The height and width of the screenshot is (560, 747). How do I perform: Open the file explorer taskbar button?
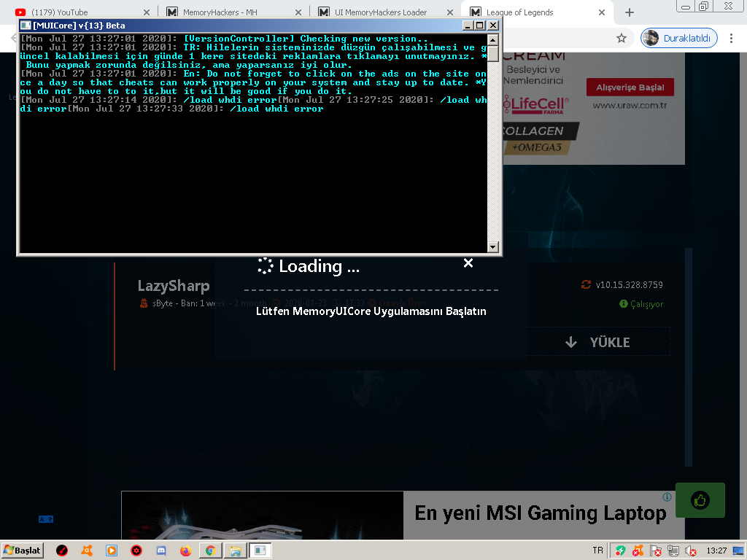coord(235,551)
